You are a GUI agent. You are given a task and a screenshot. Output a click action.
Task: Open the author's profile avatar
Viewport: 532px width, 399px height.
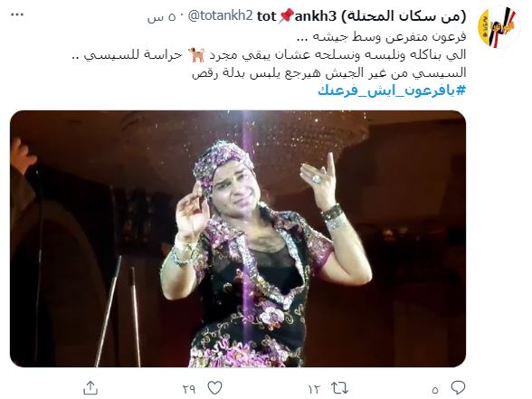499,28
